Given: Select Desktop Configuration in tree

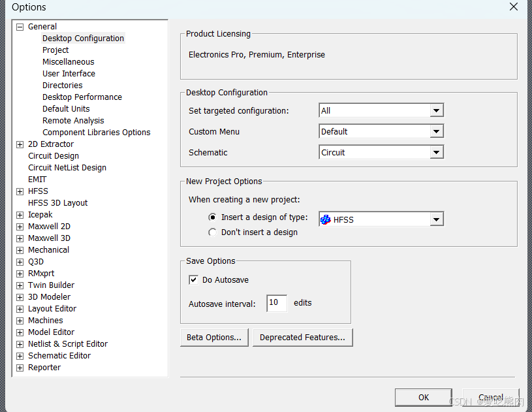Looking at the screenshot, I should (83, 39).
